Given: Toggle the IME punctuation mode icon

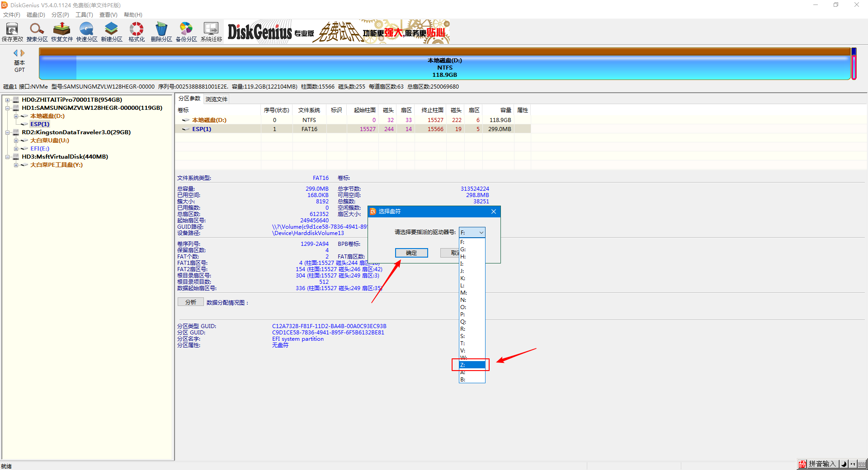Looking at the screenshot, I should (x=853, y=464).
